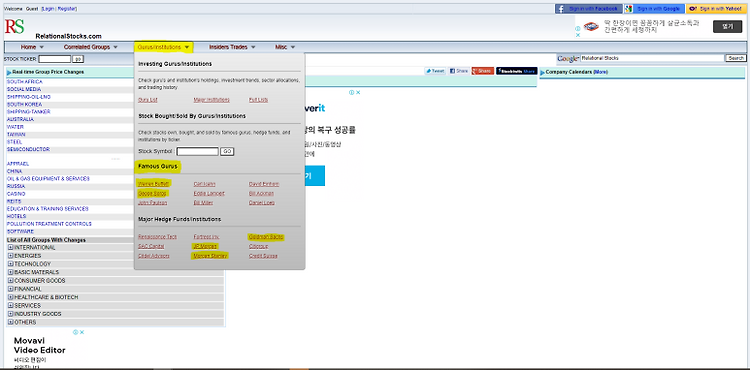
Task: Expand the HEALTHCARE & BIOTECH group
Action: [11, 297]
